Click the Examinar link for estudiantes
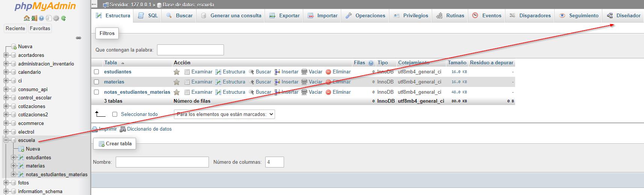The height and width of the screenshot is (195, 644). pyautogui.click(x=202, y=72)
